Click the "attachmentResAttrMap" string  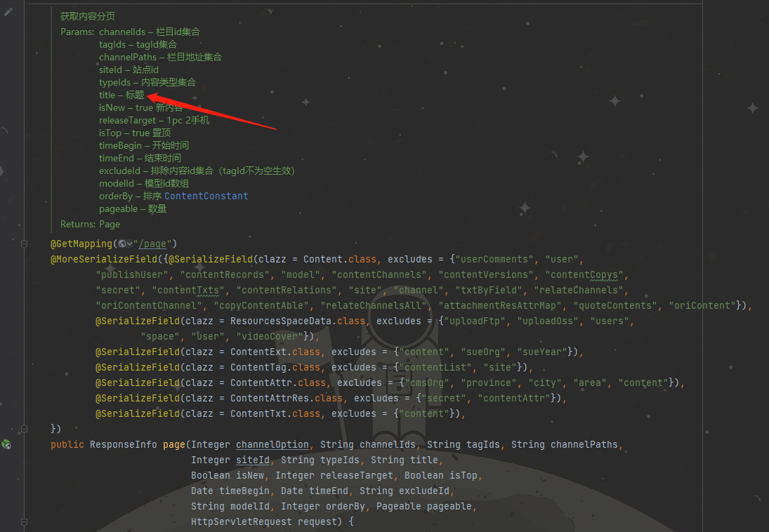point(500,305)
